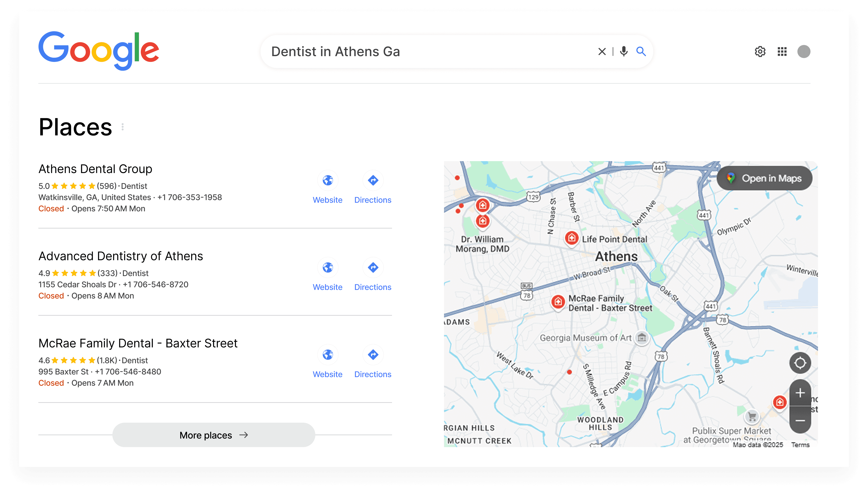
Task: Open Athens Dental Group website globe icon
Action: click(x=328, y=181)
